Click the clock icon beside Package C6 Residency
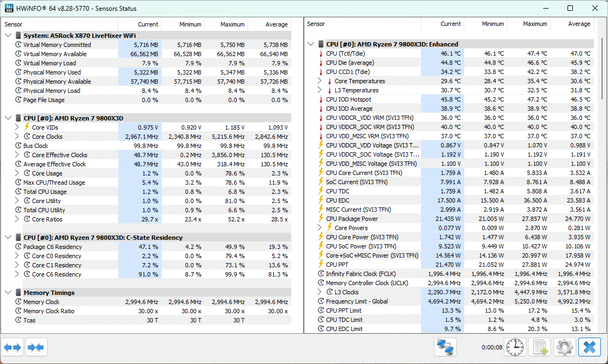608x364 pixels. tap(18, 247)
